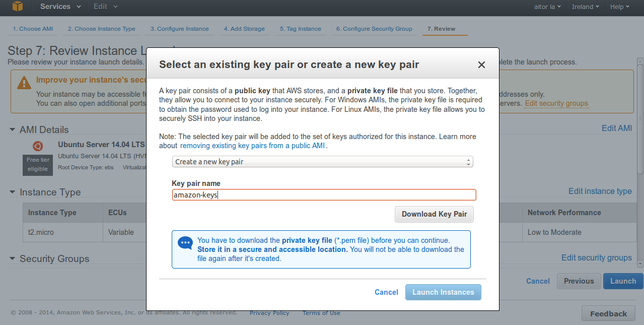Close the key pair dialog with X
The width and height of the screenshot is (644, 325).
click(x=481, y=64)
